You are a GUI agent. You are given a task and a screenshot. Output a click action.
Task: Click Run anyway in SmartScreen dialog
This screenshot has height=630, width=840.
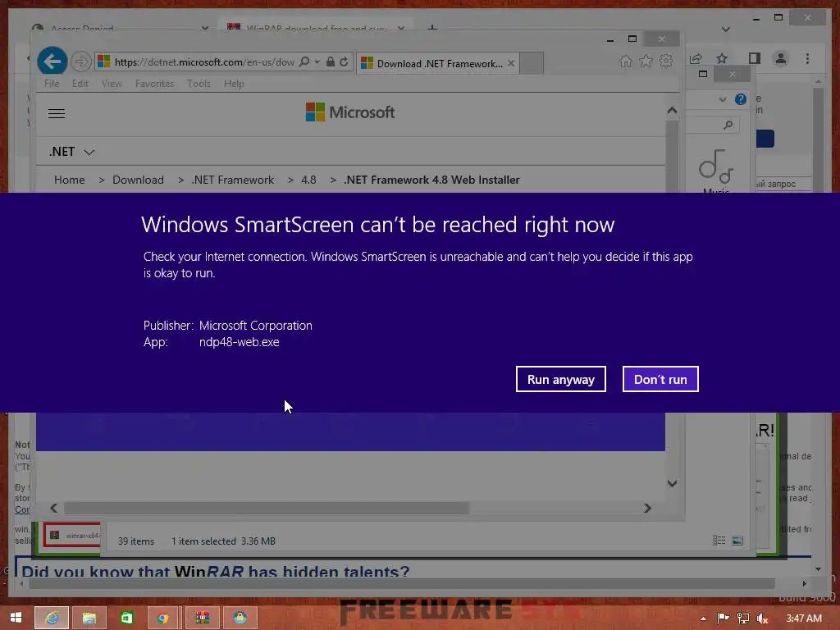560,379
